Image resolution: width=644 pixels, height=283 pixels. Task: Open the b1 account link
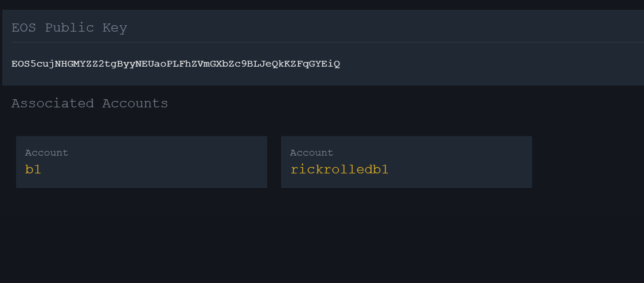tap(33, 169)
